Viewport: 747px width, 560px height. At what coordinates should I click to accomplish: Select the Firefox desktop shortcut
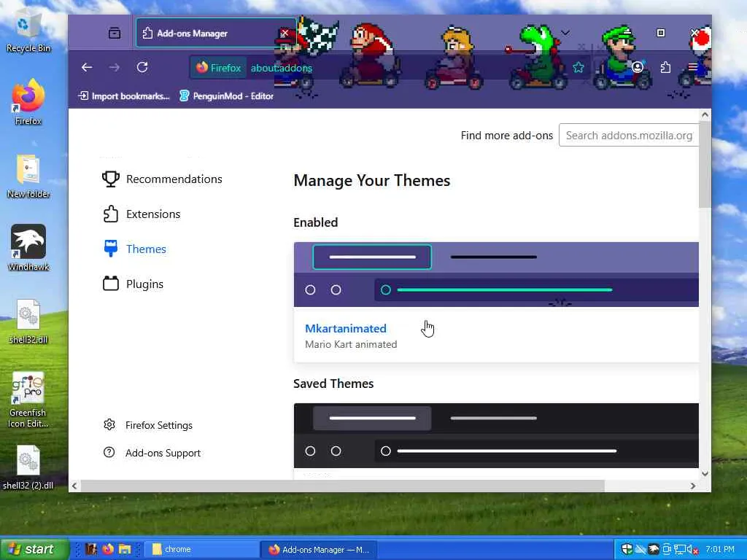coord(28,102)
